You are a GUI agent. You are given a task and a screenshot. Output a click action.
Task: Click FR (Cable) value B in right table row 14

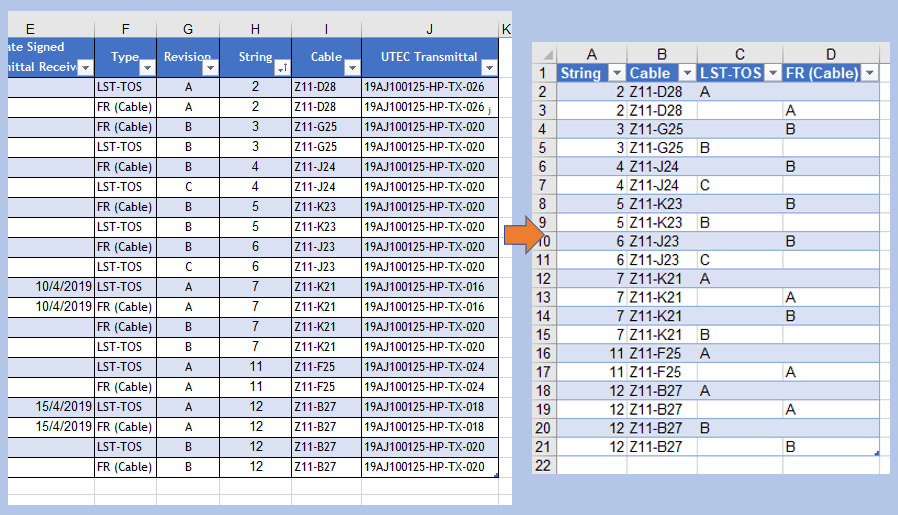831,316
